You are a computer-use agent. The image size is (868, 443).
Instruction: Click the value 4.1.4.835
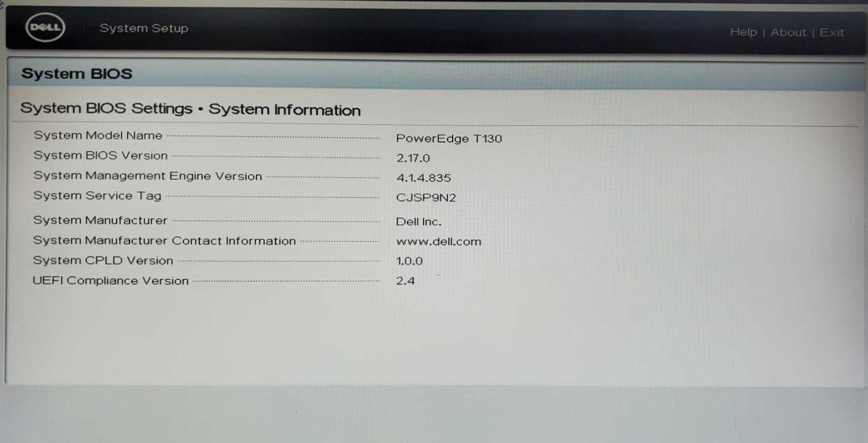tap(424, 178)
